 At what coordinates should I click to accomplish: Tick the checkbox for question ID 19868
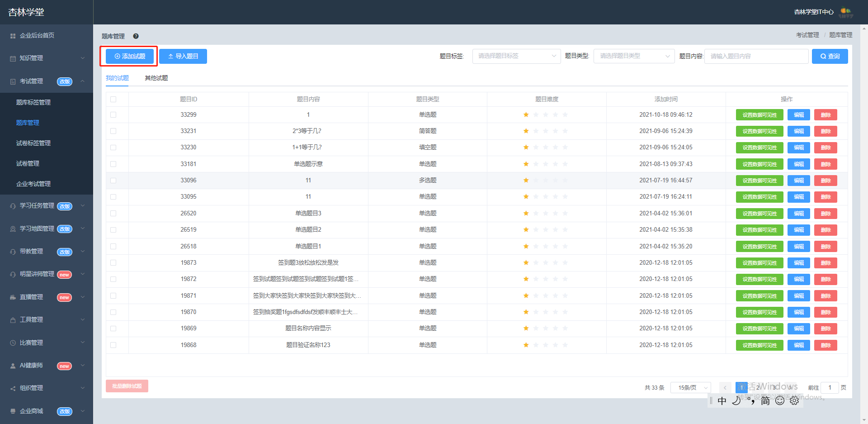pyautogui.click(x=113, y=345)
